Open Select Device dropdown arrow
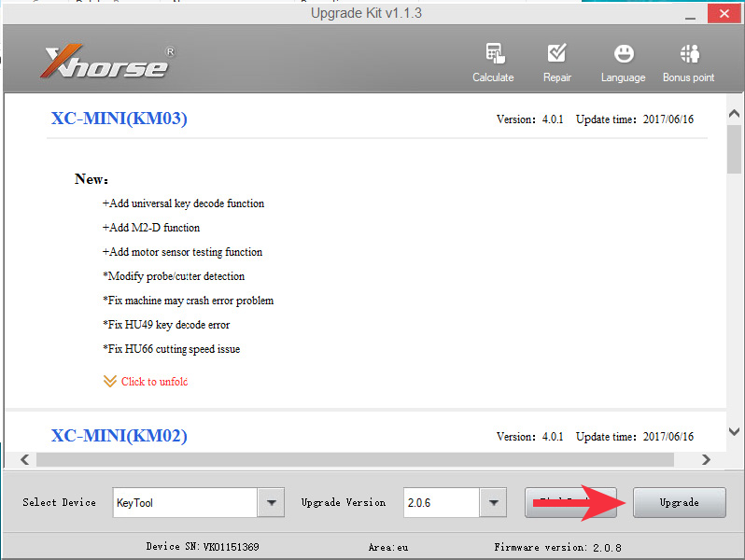745x560 pixels. 271,502
